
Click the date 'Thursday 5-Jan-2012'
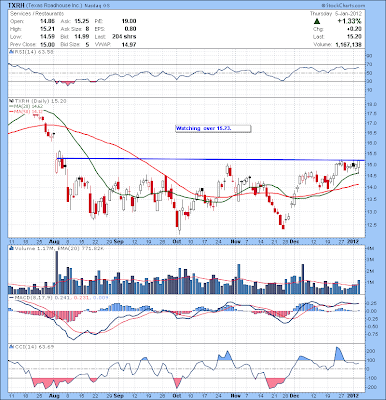tap(336, 14)
